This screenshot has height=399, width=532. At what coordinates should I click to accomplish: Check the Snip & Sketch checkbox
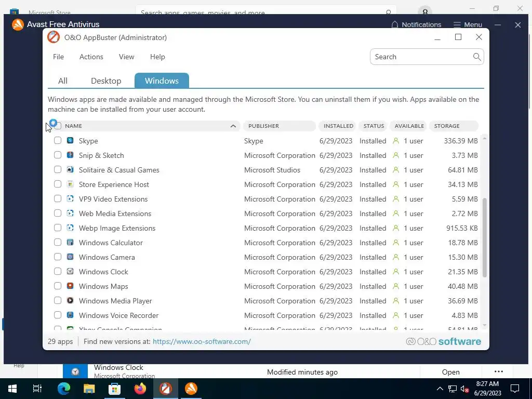tap(58, 155)
